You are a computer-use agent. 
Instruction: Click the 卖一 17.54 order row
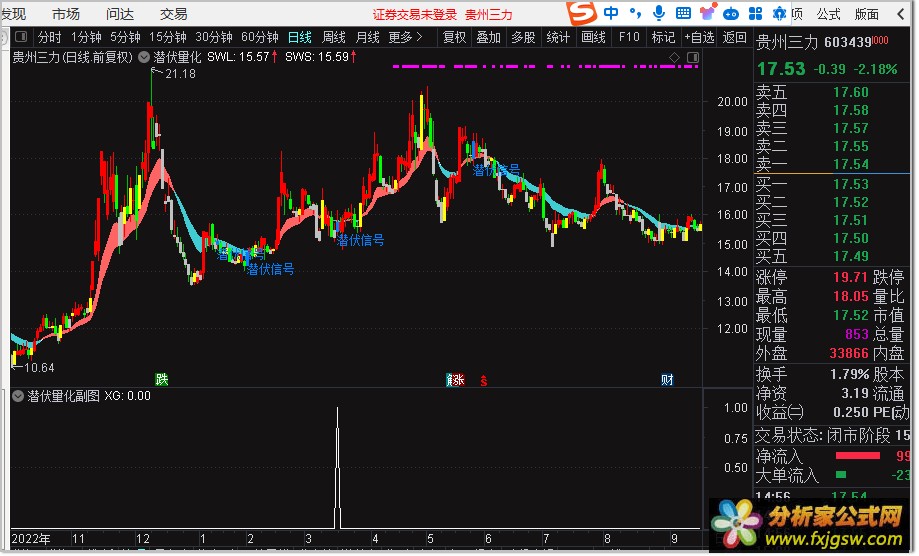832,165
